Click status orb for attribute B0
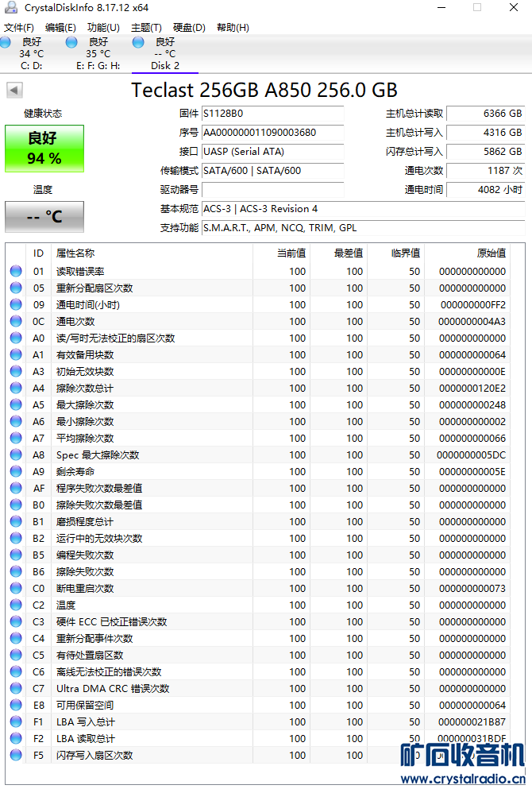Screen dimensions: 532x789 coord(16,505)
